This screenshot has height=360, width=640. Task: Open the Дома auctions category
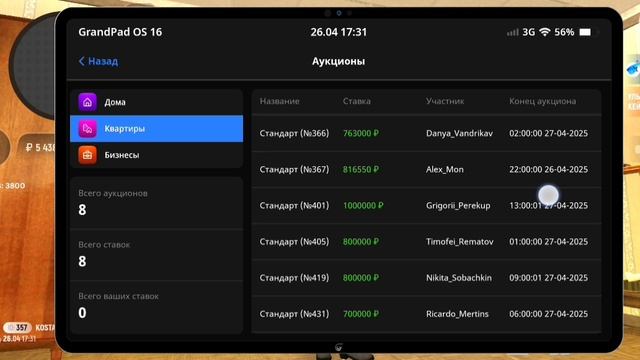tap(156, 102)
